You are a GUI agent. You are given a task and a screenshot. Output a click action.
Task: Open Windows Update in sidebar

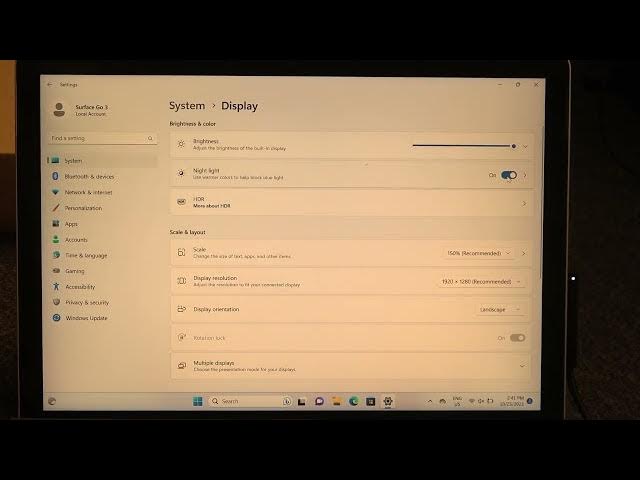pyautogui.click(x=86, y=318)
